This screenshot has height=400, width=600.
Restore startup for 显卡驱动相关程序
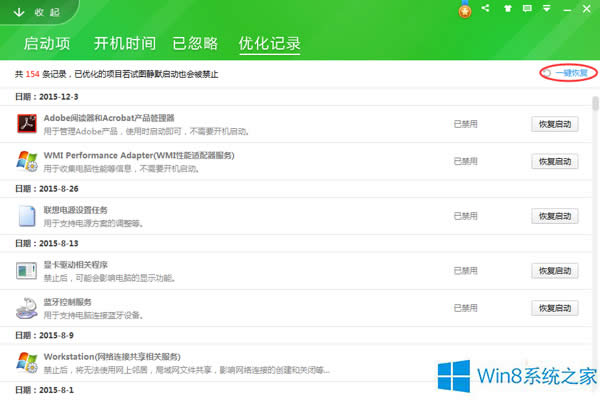pyautogui.click(x=555, y=271)
